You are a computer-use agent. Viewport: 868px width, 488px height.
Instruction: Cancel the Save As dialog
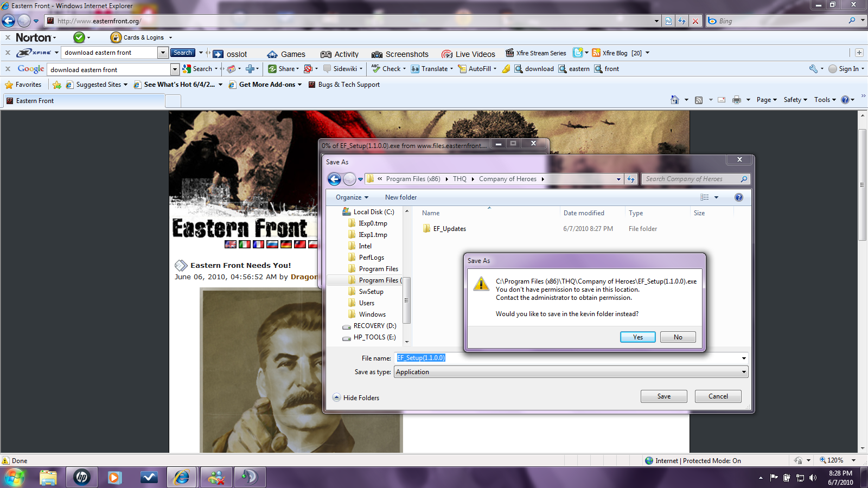(x=718, y=396)
